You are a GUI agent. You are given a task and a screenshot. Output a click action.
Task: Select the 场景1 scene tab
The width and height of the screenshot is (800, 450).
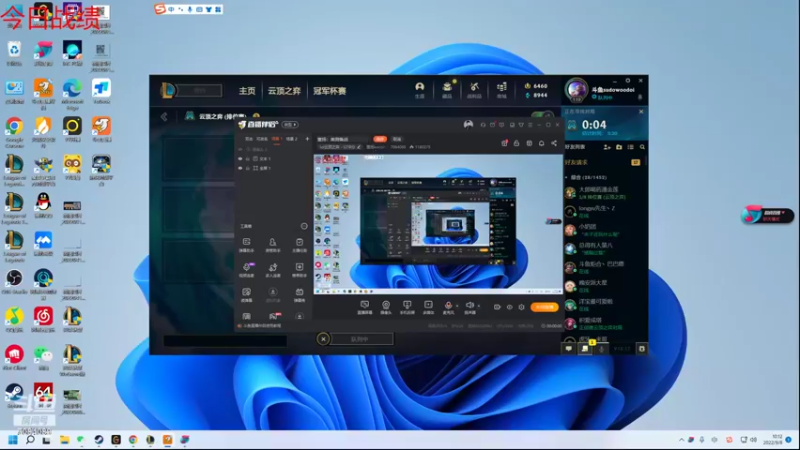click(x=277, y=139)
